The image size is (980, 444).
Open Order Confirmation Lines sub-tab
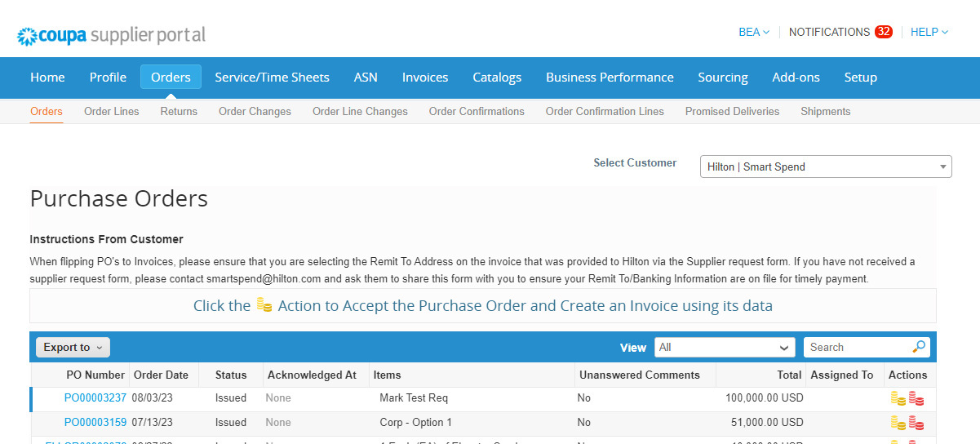pyautogui.click(x=605, y=111)
